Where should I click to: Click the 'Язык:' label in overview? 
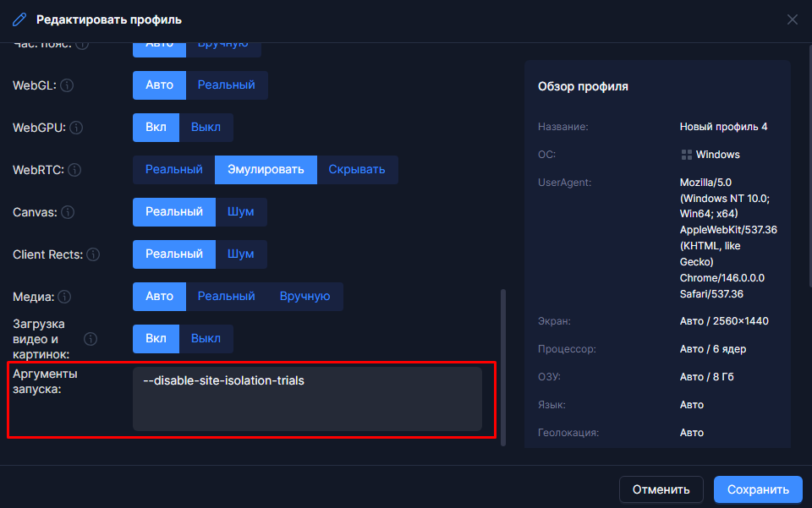pos(551,405)
